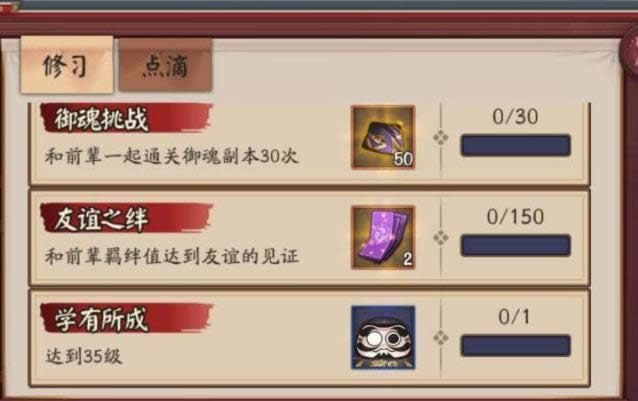
Task: Select the 友谊之绊 red title banner
Action: point(127,218)
